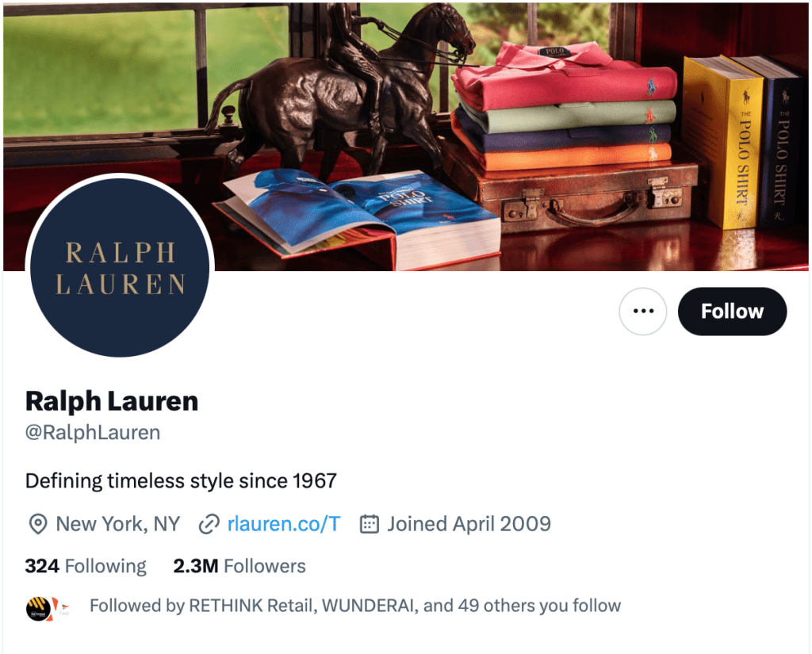Click the @RalphLauren handle
The width and height of the screenshot is (812, 654).
[93, 432]
